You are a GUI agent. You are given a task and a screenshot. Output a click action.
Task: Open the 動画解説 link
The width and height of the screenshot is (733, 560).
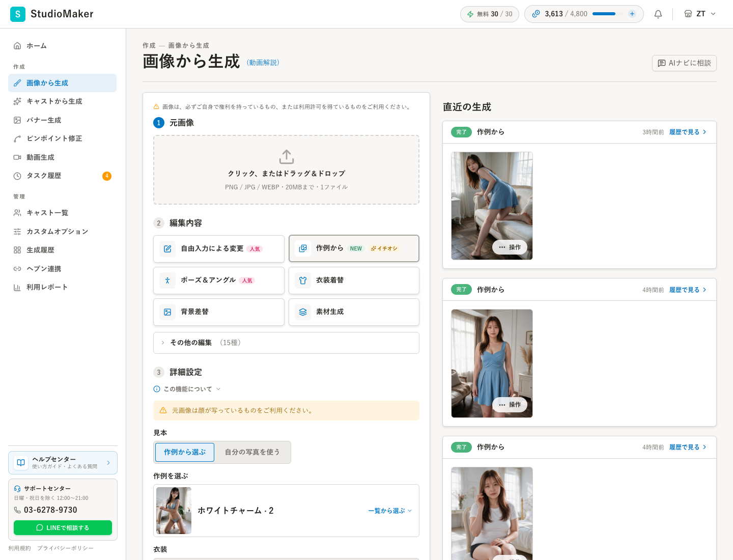[x=263, y=63]
